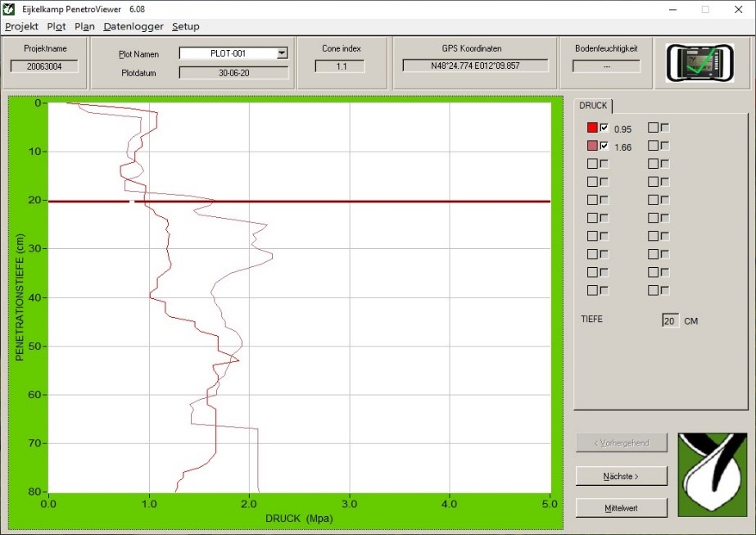Open the PLOT-001 plot name dropdown
The image size is (756, 535).
283,52
